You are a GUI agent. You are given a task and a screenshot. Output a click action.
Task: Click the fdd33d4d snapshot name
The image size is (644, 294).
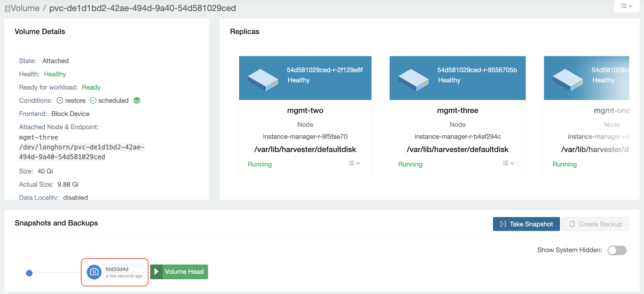[117, 269]
